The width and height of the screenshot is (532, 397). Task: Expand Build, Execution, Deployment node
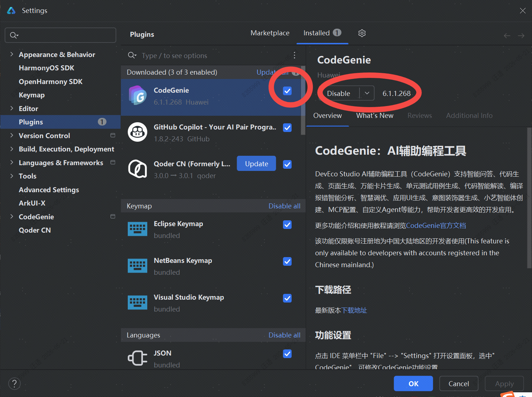[x=12, y=149]
